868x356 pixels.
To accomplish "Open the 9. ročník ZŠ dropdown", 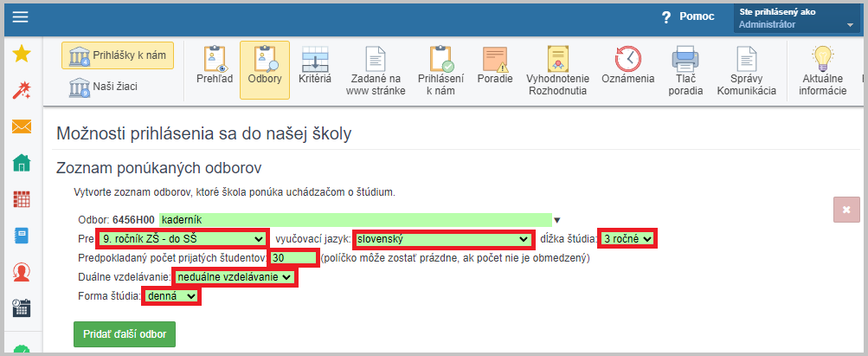I will [x=182, y=239].
